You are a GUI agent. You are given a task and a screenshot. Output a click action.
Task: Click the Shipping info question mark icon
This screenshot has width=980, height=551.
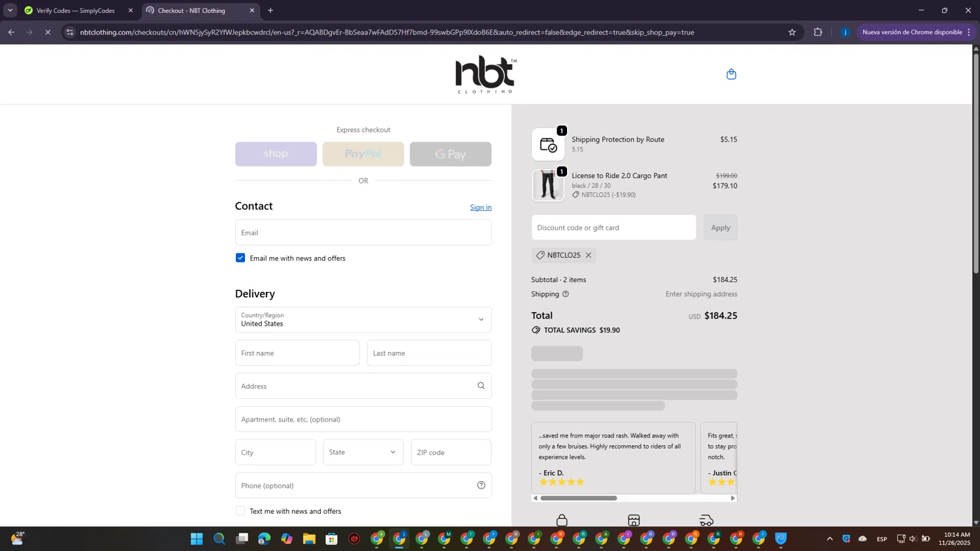(x=566, y=294)
